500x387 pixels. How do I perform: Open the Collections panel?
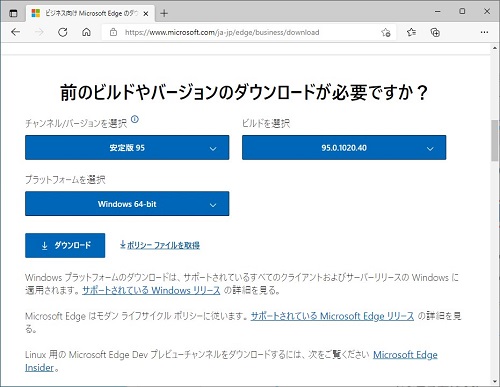click(x=435, y=32)
